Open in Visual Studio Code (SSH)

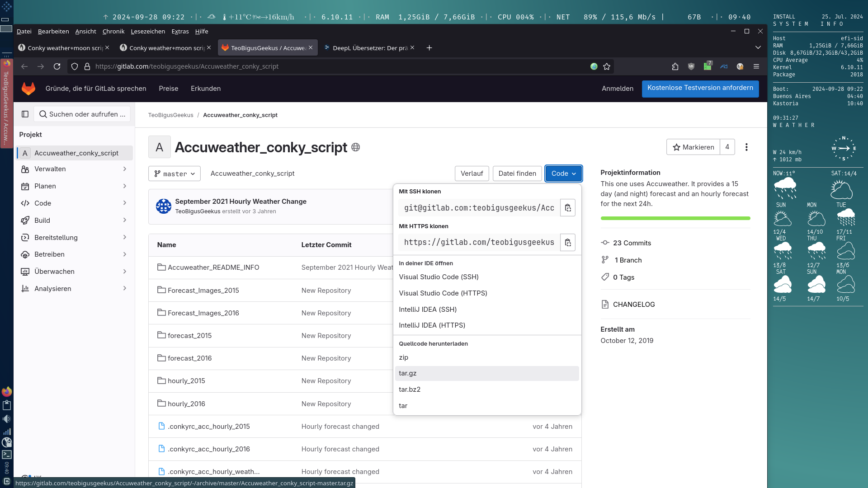click(487, 277)
